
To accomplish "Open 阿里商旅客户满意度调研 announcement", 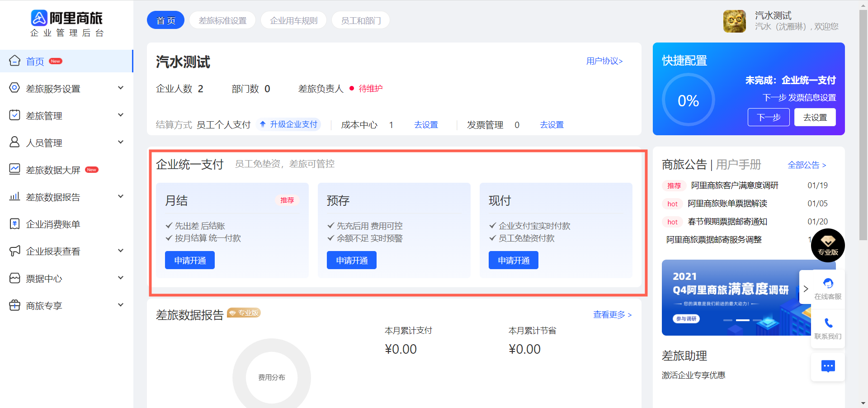I will 735,185.
